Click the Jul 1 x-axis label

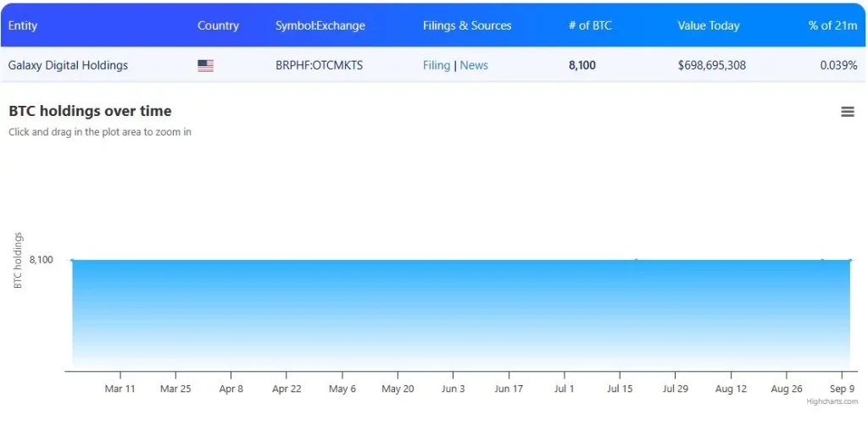(564, 389)
